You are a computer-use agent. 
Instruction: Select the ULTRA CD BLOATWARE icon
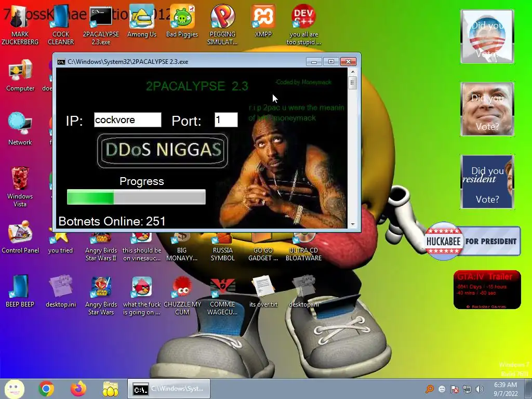(303, 247)
